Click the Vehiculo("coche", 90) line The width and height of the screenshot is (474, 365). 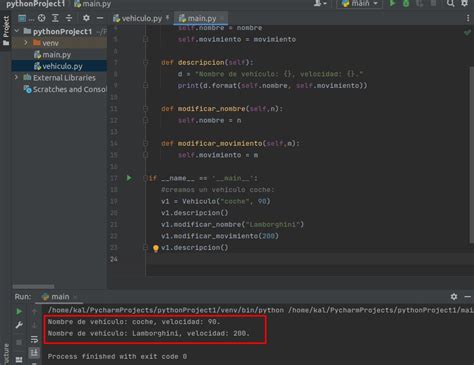coord(216,201)
